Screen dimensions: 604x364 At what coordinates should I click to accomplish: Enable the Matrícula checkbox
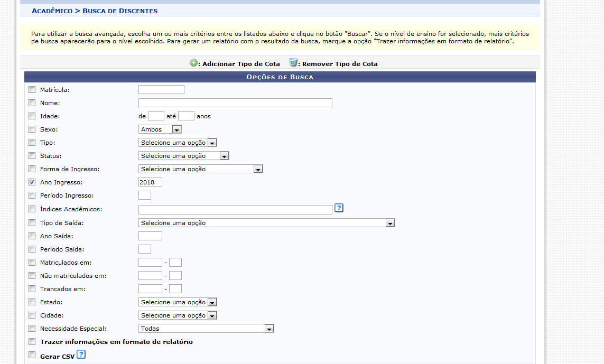[x=32, y=90]
